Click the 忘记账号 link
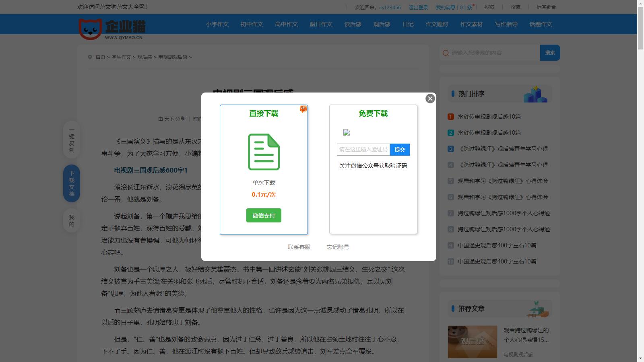644x362 pixels. [338, 247]
